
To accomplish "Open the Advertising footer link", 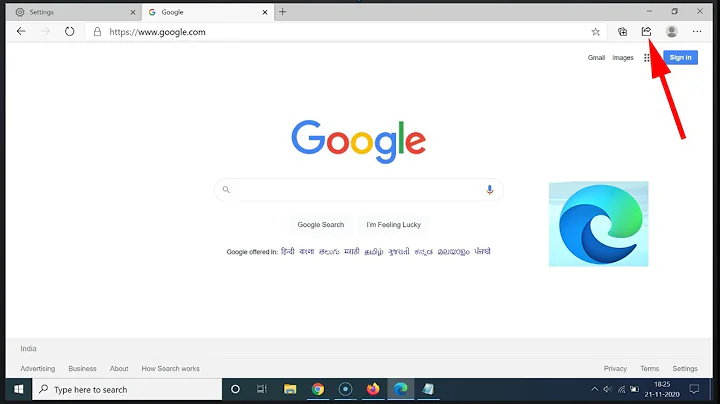I will tap(38, 368).
